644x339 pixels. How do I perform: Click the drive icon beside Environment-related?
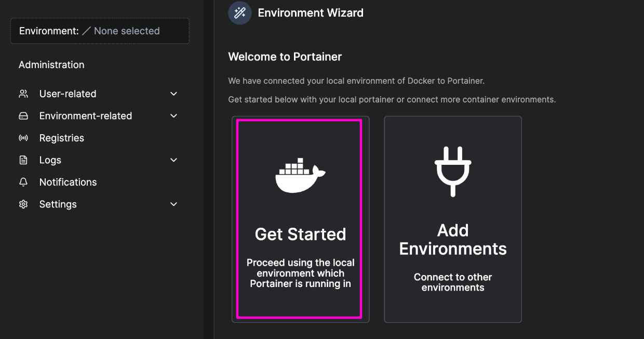pyautogui.click(x=23, y=116)
